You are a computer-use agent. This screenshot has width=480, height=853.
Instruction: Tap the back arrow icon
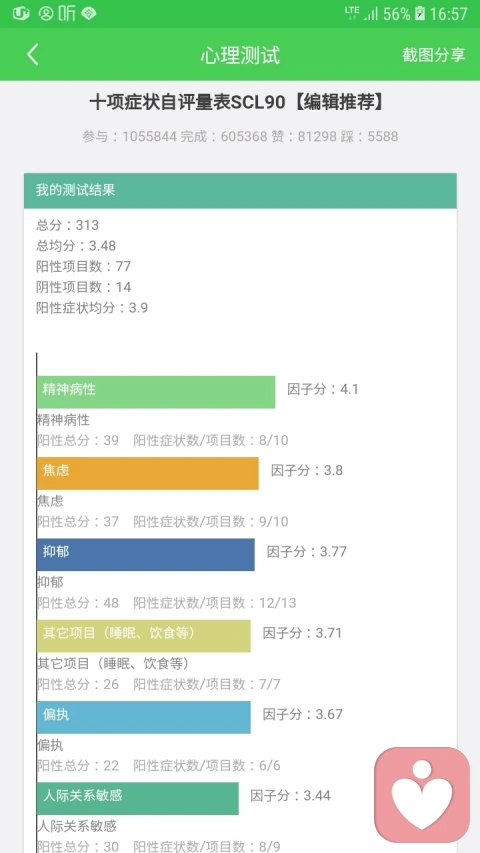click(x=33, y=55)
